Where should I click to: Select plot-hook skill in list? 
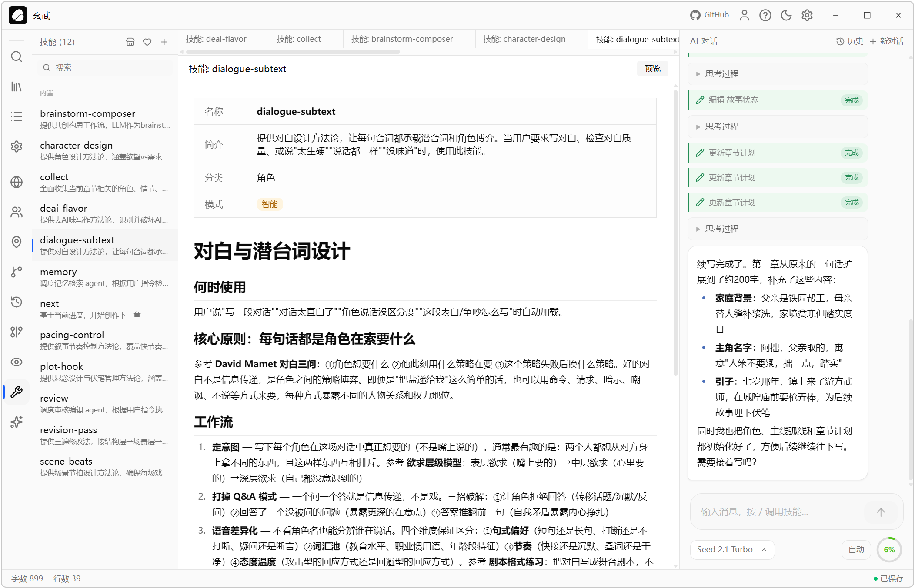(105, 372)
